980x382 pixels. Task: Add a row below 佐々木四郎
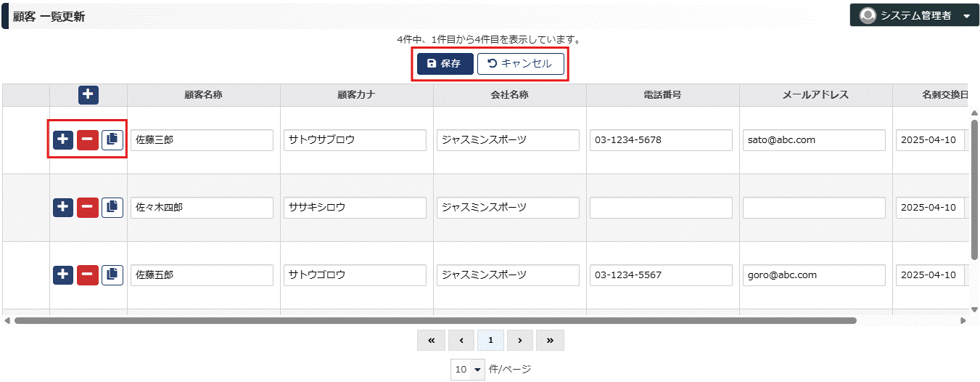pyautogui.click(x=63, y=207)
